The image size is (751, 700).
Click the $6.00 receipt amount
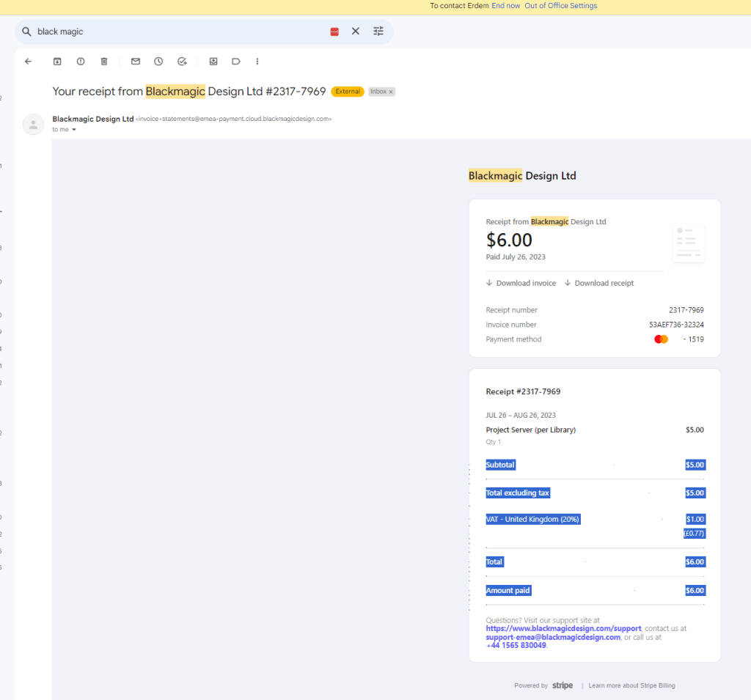click(x=509, y=240)
